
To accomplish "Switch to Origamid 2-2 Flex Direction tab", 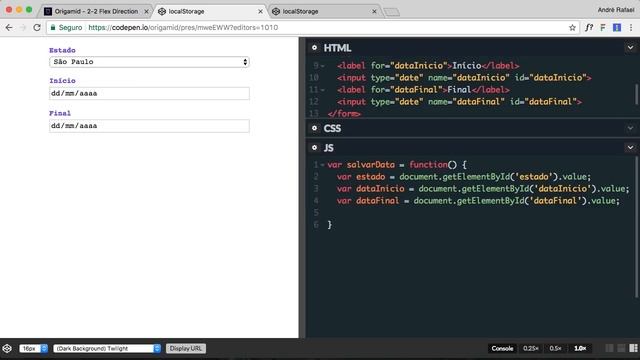I will click(96, 11).
